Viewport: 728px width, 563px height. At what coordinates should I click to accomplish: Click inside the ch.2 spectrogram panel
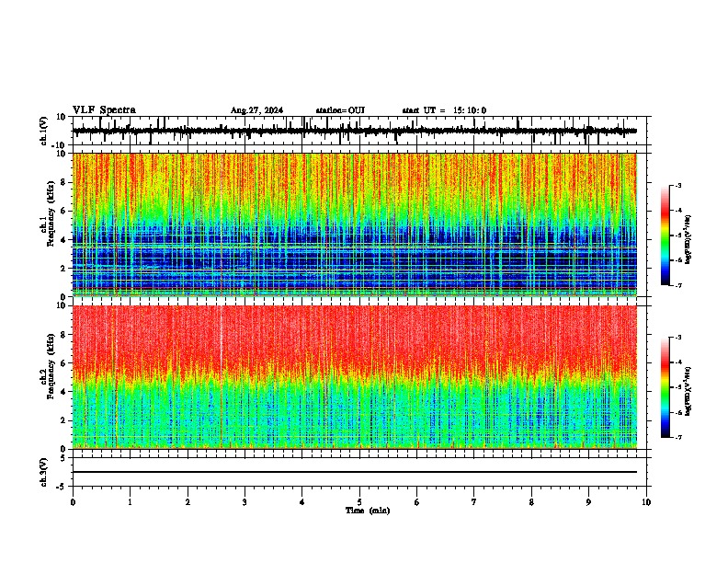pyautogui.click(x=355, y=377)
